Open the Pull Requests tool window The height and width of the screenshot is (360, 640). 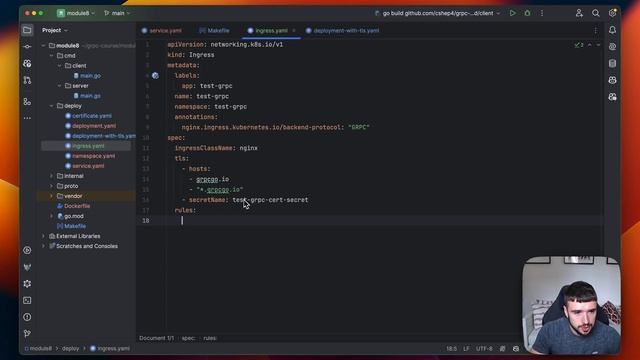point(27,80)
